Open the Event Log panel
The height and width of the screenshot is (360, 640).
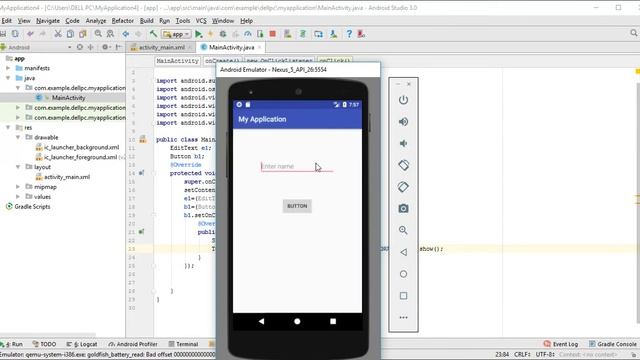561,344
